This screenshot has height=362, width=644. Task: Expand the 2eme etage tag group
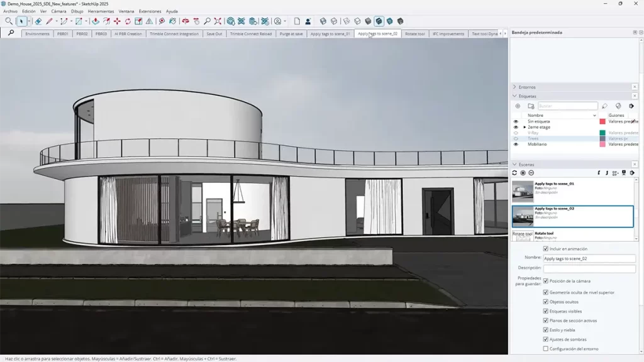click(525, 127)
